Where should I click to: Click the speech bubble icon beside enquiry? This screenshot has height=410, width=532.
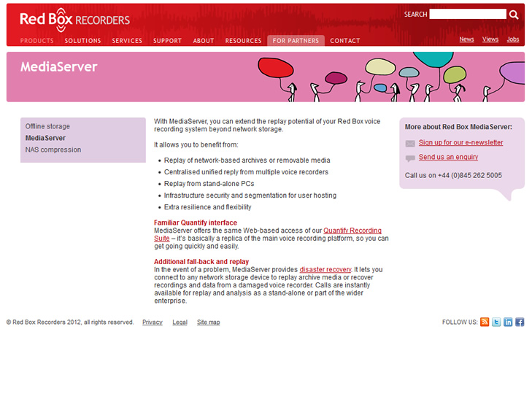coord(410,158)
